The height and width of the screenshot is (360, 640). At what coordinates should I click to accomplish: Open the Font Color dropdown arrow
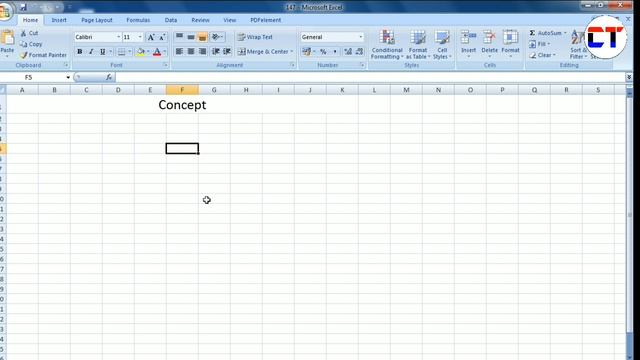(164, 52)
